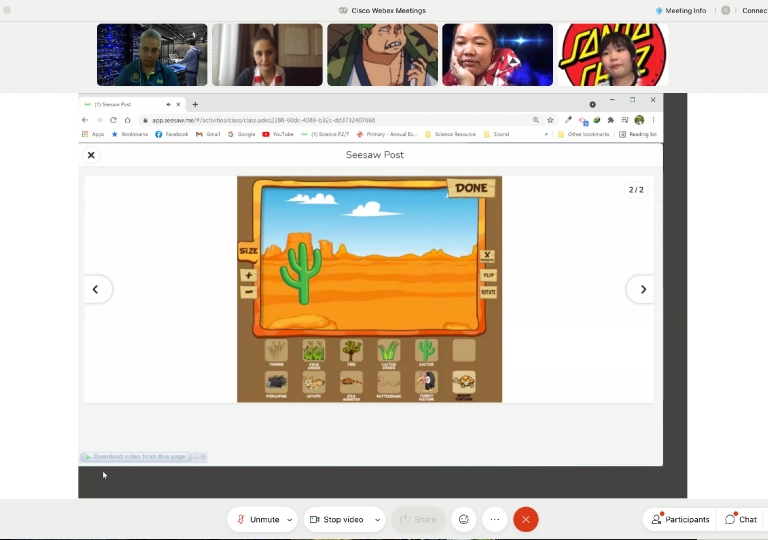Select the Cactus tile in the palette

(427, 350)
